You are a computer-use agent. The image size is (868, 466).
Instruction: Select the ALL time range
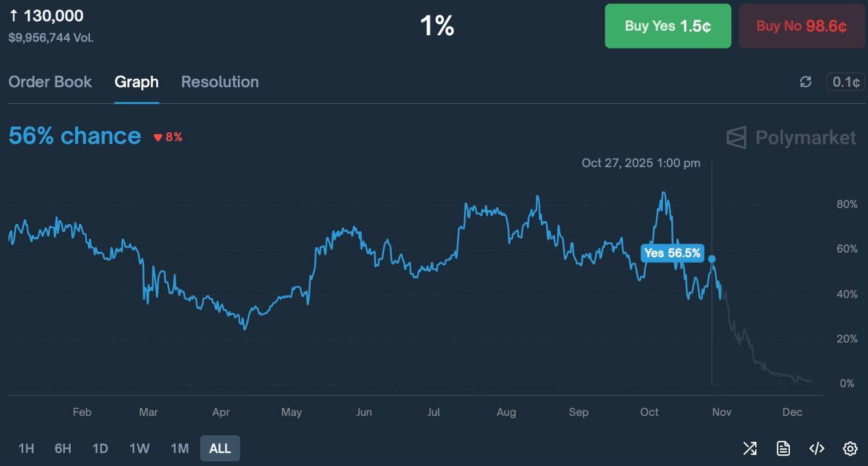(x=220, y=448)
